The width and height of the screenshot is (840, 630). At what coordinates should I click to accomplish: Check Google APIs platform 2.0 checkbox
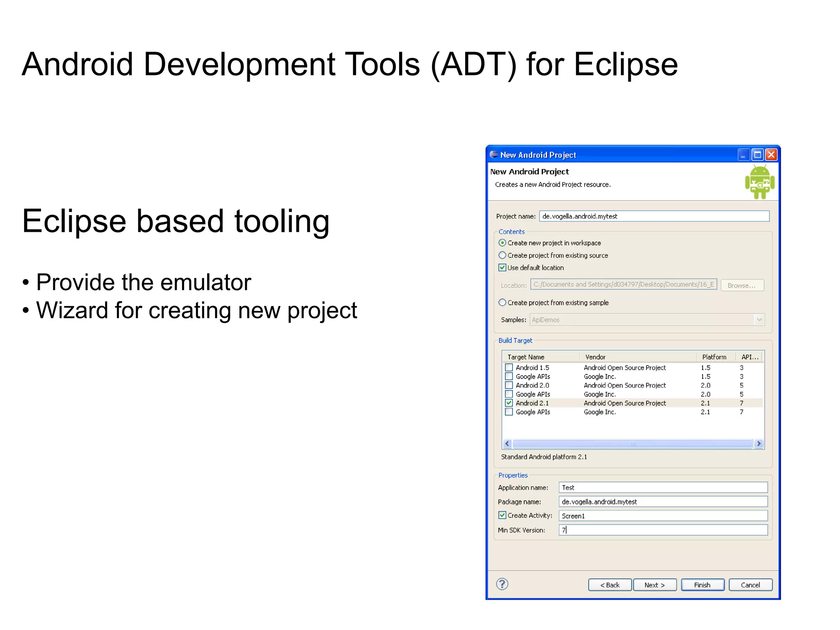coord(509,394)
